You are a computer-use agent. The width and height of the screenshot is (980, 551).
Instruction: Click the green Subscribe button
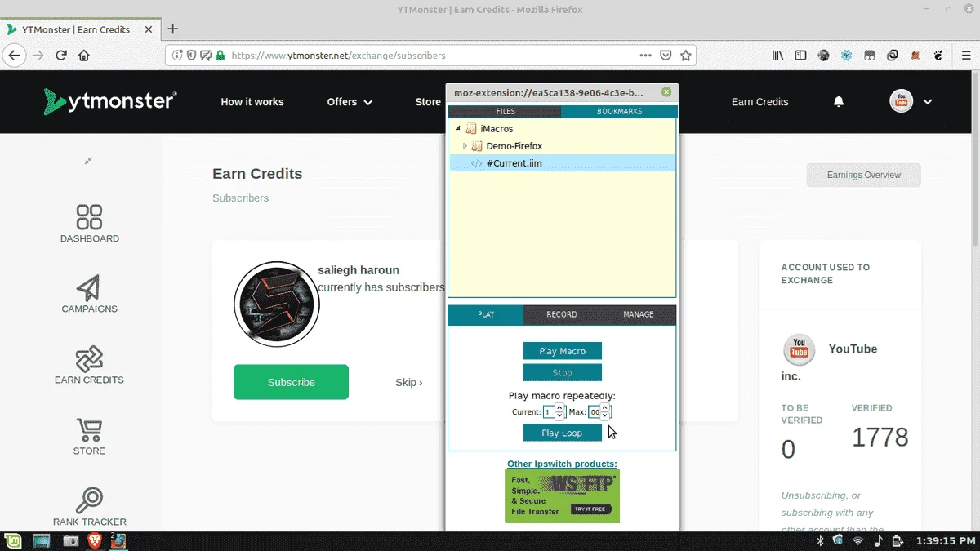291,382
